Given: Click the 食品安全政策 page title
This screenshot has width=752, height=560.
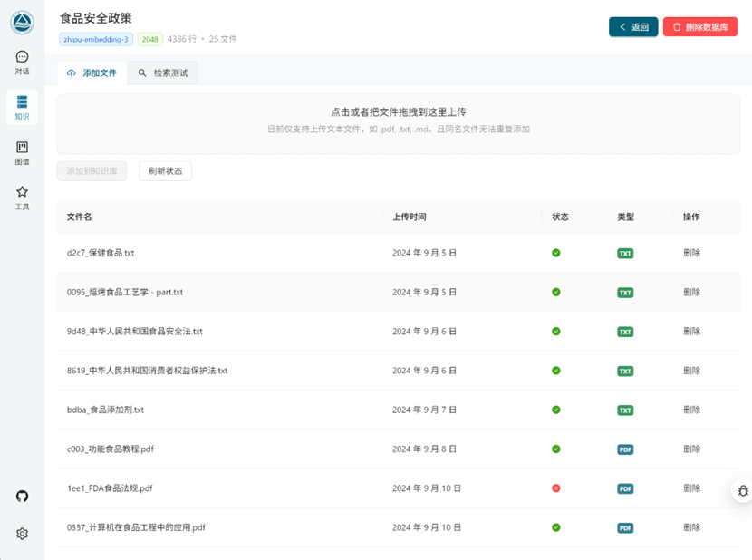Looking at the screenshot, I should 95,18.
